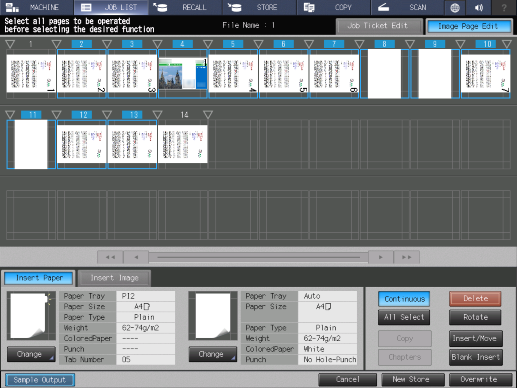Viewport: 517px width, 388px height.
Task: Click the Overwrite button
Action: pos(480,379)
